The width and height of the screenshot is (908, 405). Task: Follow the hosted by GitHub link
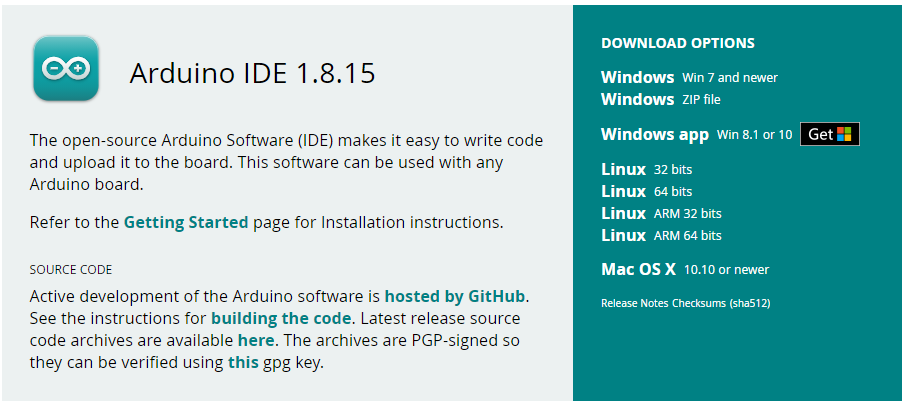455,297
